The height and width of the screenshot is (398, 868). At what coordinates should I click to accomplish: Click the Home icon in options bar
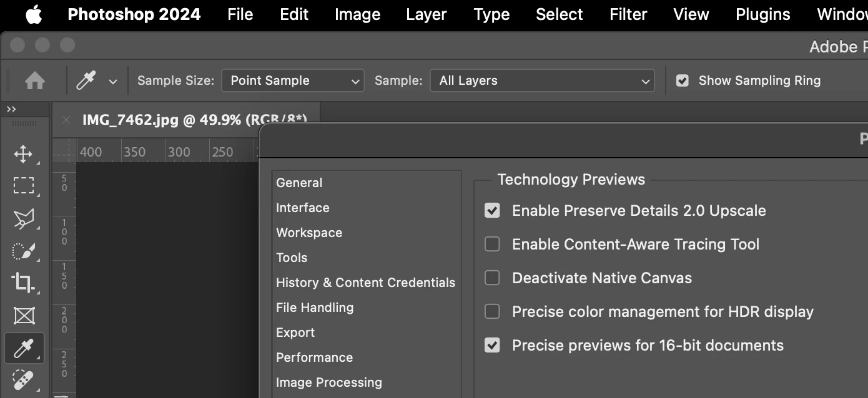[34, 80]
